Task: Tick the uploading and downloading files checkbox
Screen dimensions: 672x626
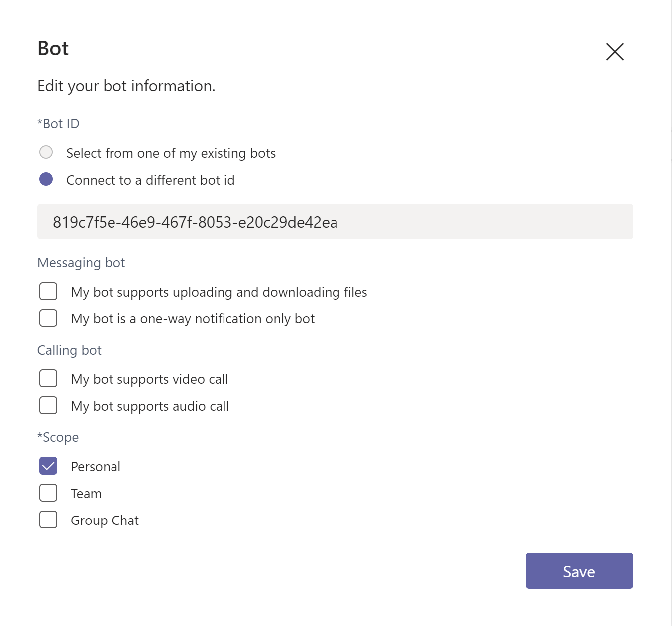Action: [48, 291]
